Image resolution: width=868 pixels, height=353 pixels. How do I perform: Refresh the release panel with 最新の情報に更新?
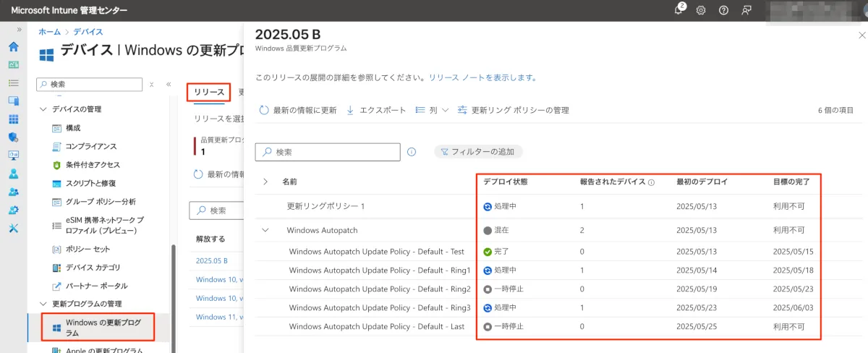[297, 110]
